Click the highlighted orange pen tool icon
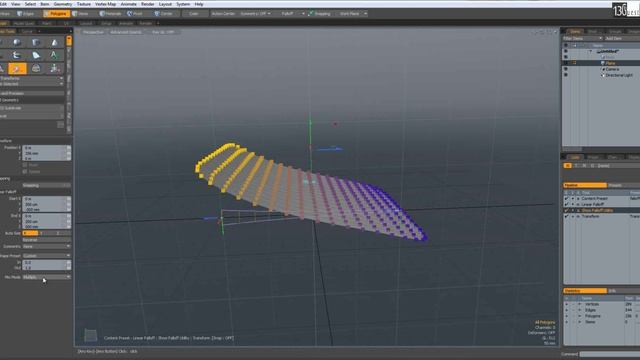640x360 pixels. coord(17,68)
